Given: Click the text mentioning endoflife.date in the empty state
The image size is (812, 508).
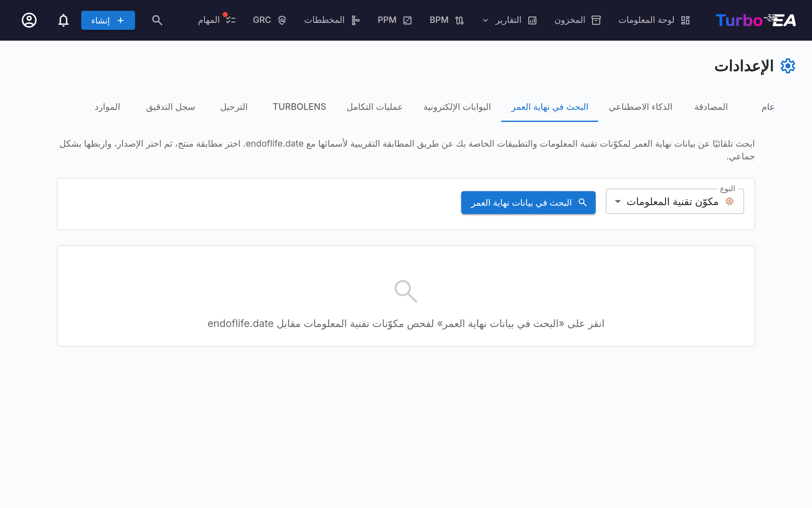Looking at the screenshot, I should [406, 324].
